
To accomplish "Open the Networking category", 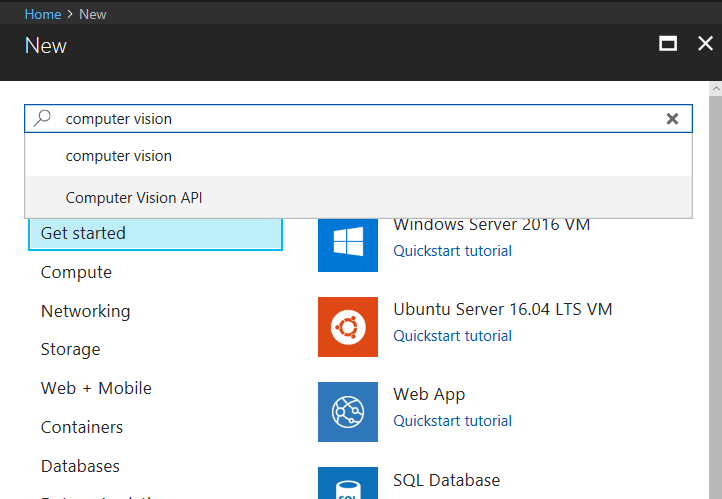I will click(x=86, y=311).
